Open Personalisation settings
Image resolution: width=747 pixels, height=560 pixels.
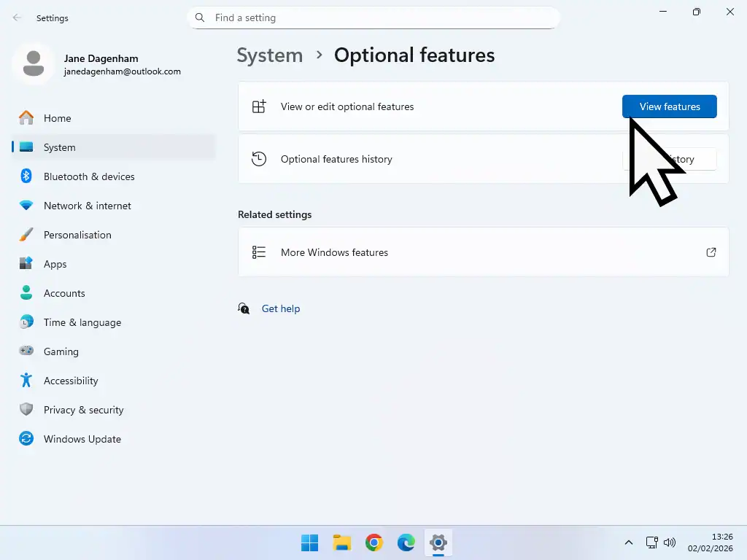(x=78, y=235)
